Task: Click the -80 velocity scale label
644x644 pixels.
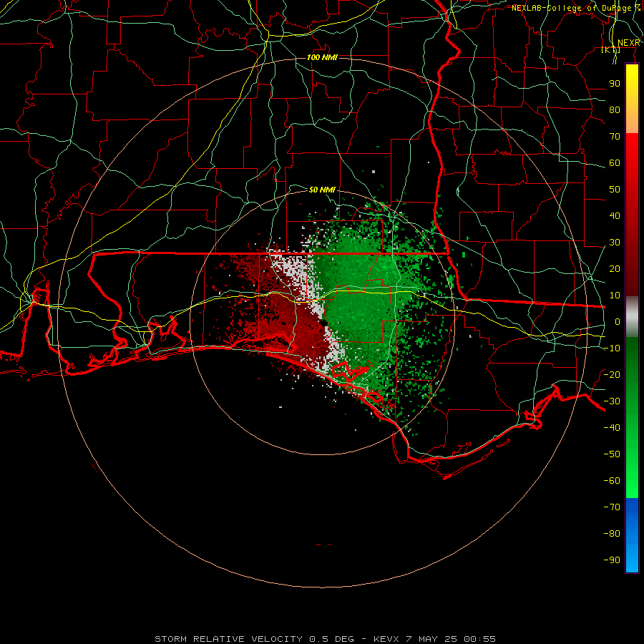Action: point(612,534)
